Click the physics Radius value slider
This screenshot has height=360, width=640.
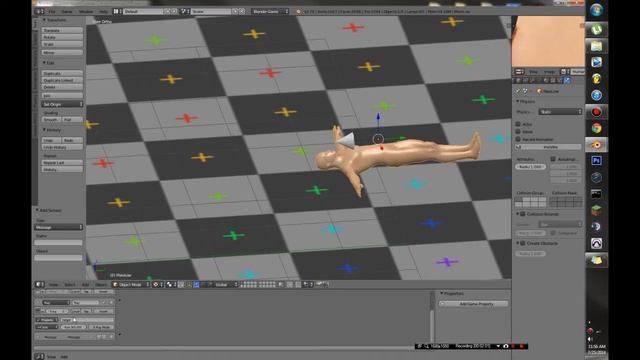(x=530, y=167)
